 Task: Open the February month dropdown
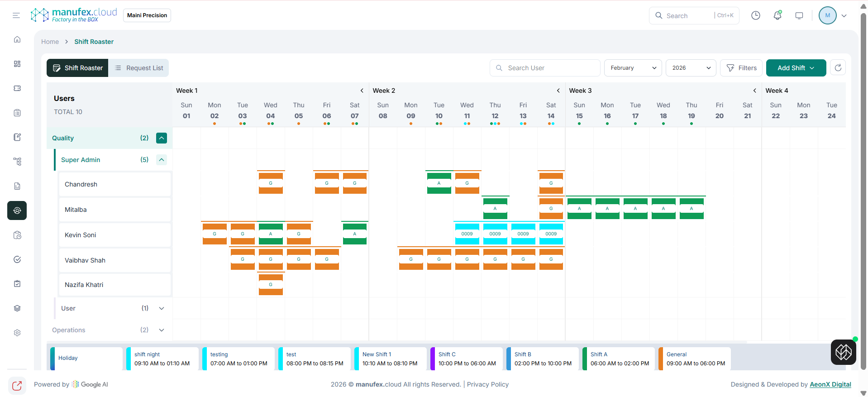pyautogui.click(x=633, y=68)
